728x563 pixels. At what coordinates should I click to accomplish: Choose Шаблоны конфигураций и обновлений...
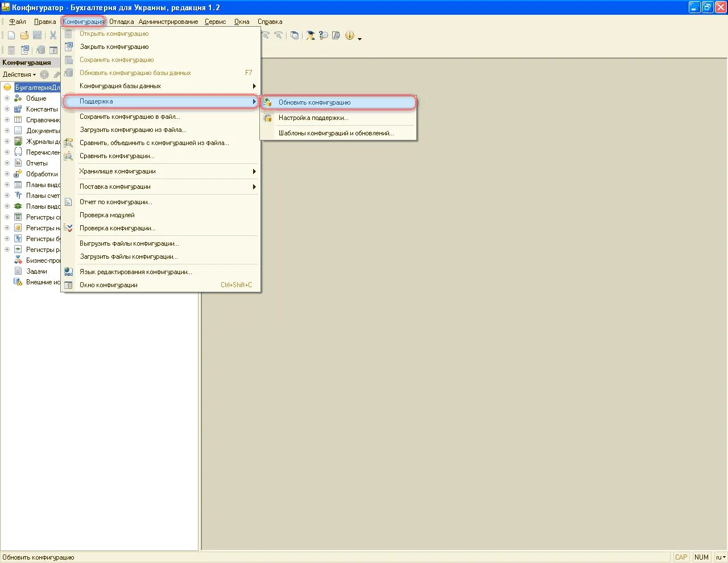(x=338, y=133)
